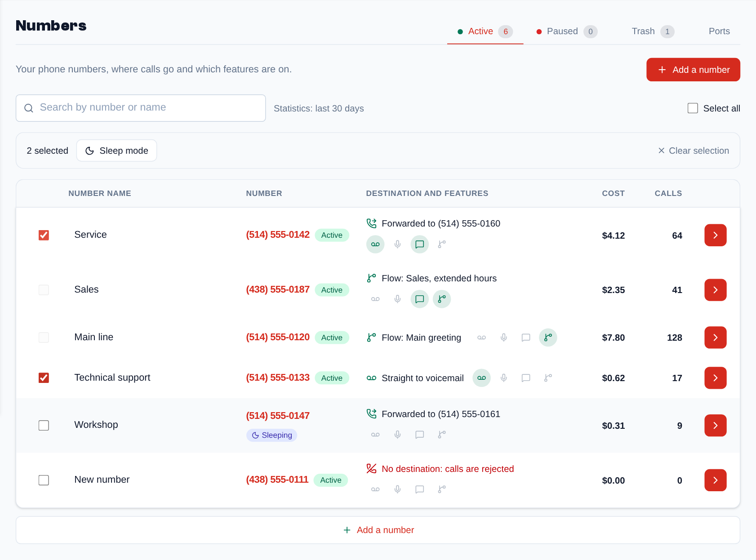Click bottom Add a number link
Image resolution: width=756 pixels, height=560 pixels.
(378, 530)
